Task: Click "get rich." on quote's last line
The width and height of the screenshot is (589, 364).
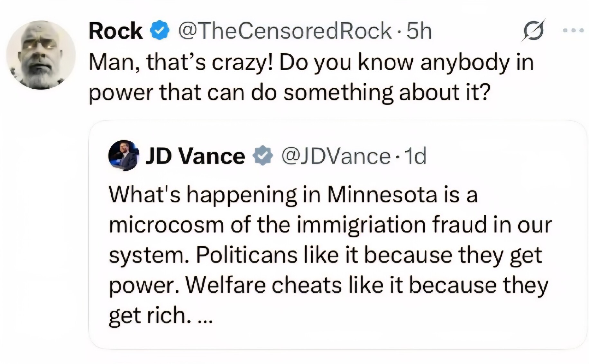Action: (x=148, y=315)
